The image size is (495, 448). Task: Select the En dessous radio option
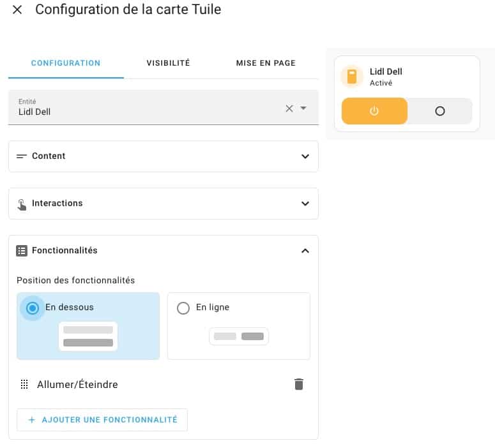[32, 308]
